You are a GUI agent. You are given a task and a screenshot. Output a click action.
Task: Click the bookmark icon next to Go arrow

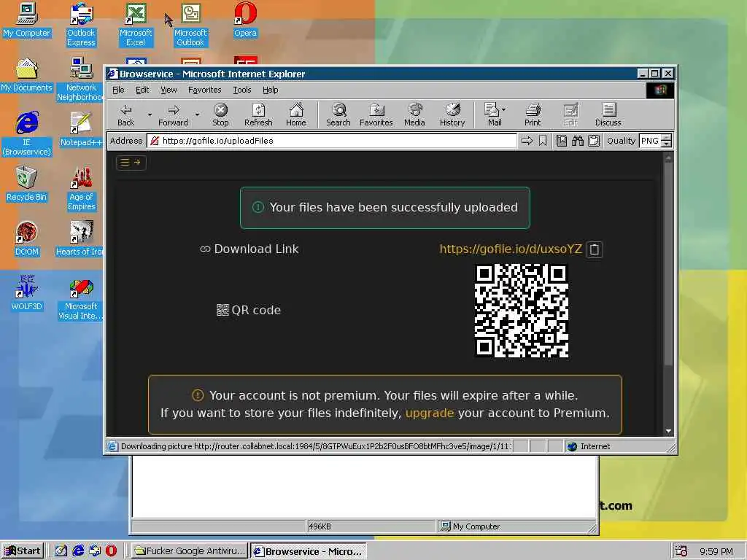pos(543,141)
